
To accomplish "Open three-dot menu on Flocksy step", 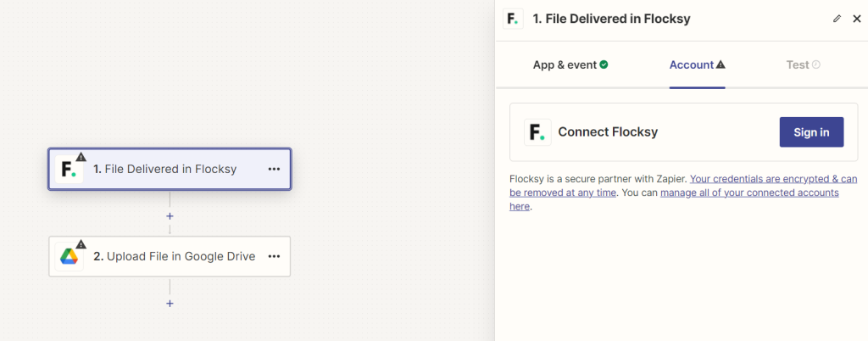I will 274,169.
